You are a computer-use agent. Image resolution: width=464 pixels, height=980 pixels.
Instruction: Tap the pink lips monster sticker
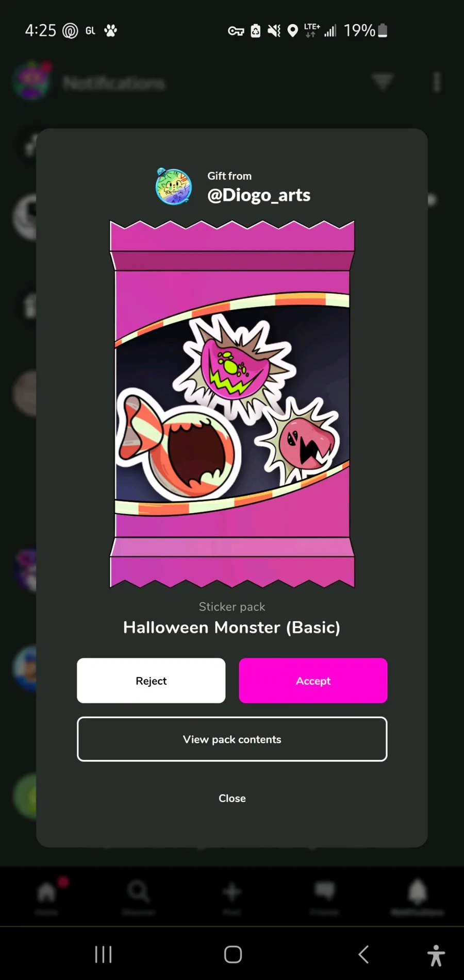click(301, 441)
